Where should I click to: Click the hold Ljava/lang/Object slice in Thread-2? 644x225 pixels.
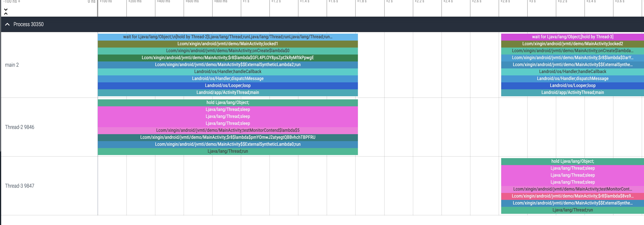click(227, 102)
